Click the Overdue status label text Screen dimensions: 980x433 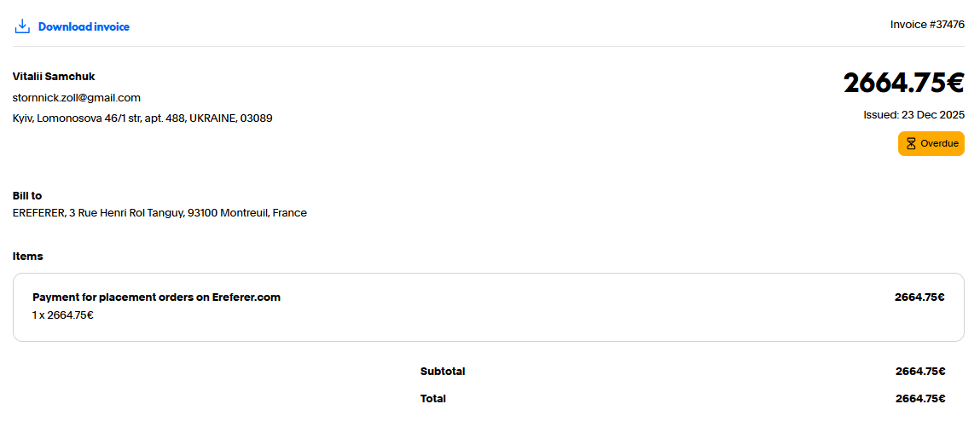939,143
